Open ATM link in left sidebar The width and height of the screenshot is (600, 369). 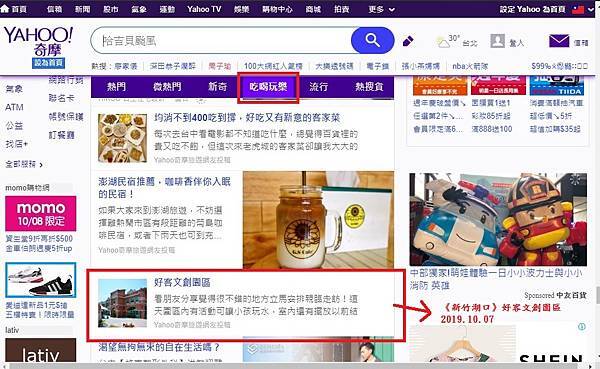tap(15, 108)
